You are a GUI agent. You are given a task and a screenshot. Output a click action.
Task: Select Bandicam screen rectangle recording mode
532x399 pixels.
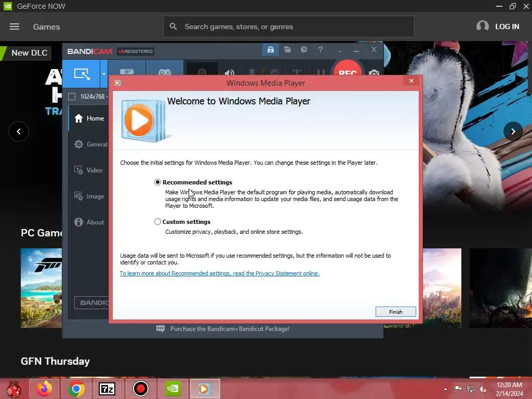(x=82, y=74)
